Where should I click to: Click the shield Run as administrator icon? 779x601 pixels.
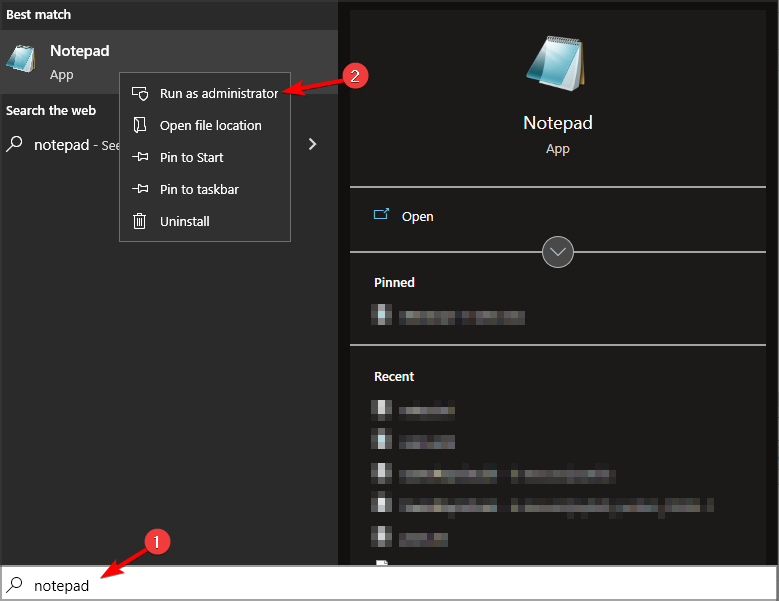click(140, 93)
